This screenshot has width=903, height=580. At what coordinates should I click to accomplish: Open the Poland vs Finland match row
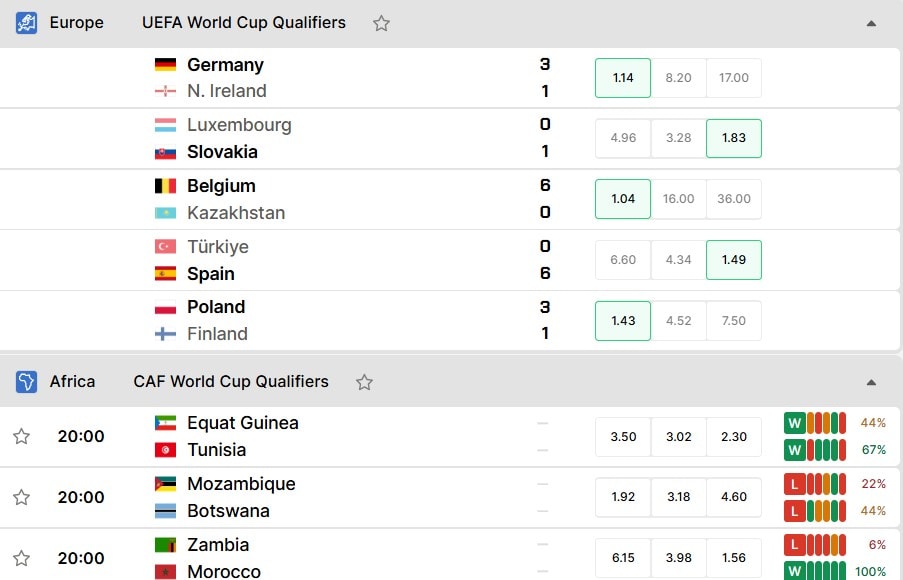click(449, 320)
